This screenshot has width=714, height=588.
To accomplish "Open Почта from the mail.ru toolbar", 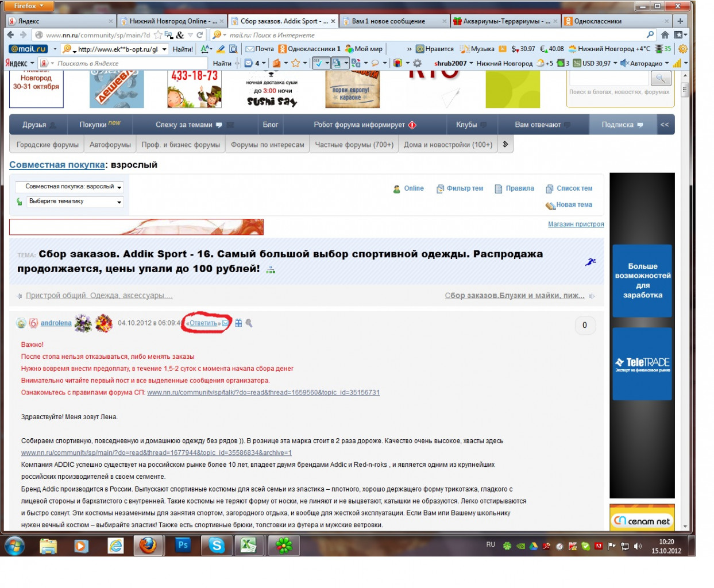I will tap(260, 49).
